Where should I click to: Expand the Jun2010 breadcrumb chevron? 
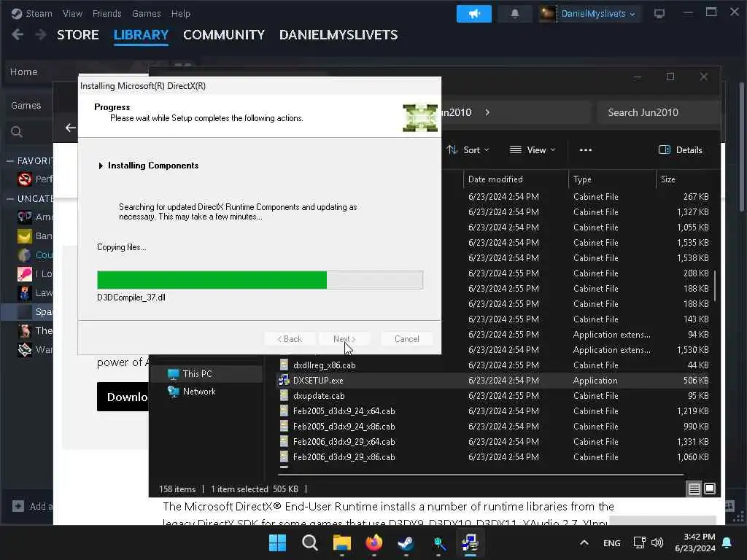(487, 112)
